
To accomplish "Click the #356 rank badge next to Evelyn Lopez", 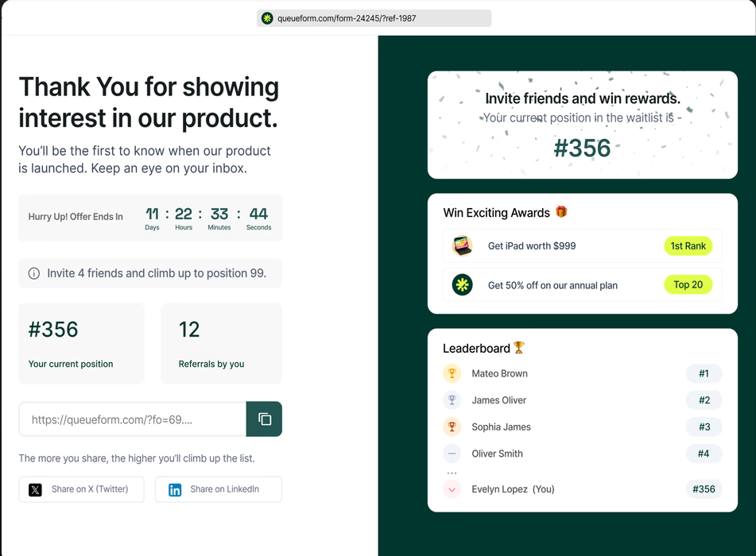I will tap(704, 489).
